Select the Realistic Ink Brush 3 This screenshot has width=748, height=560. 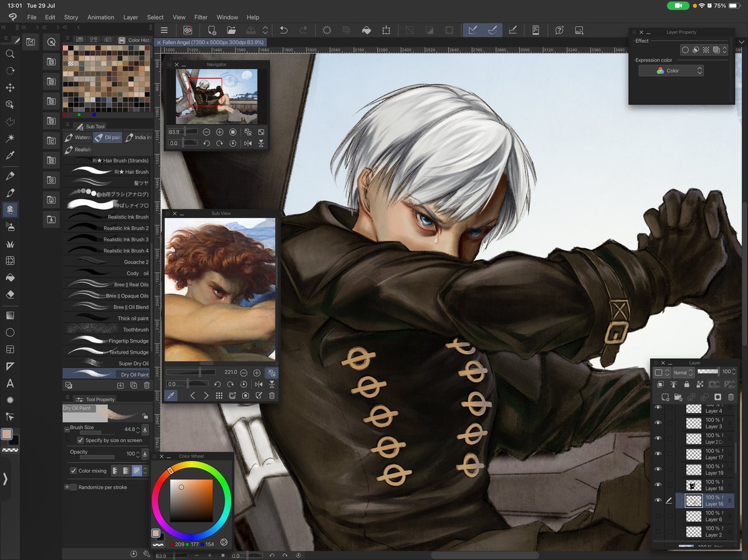(107, 239)
